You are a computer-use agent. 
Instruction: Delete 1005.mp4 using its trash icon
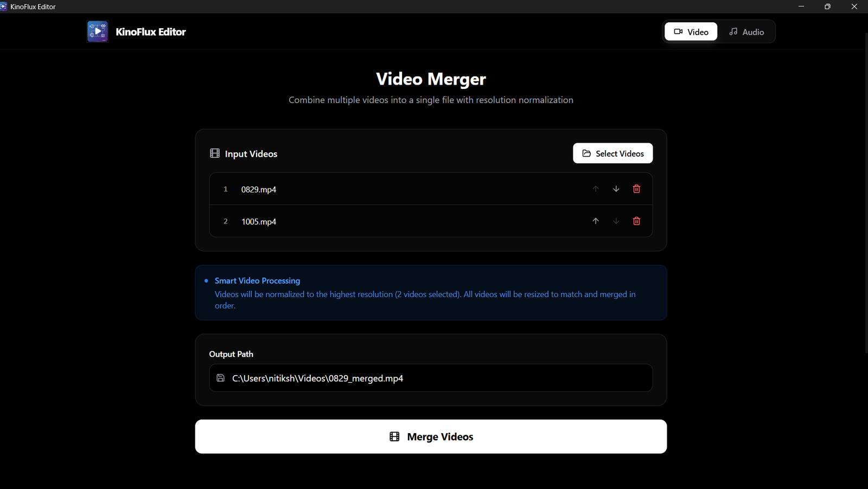(636, 221)
